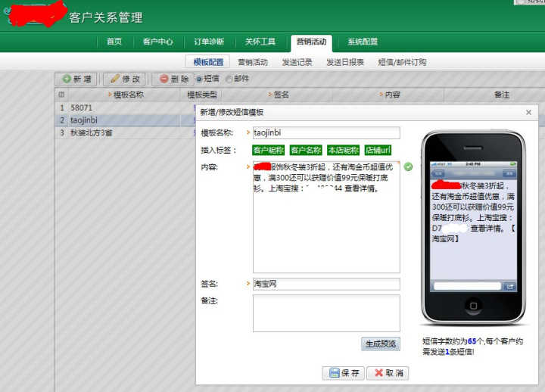Image resolution: width=545 pixels, height=392 pixels.
Task: Click the 模板名称 input field
Action: pyautogui.click(x=325, y=133)
